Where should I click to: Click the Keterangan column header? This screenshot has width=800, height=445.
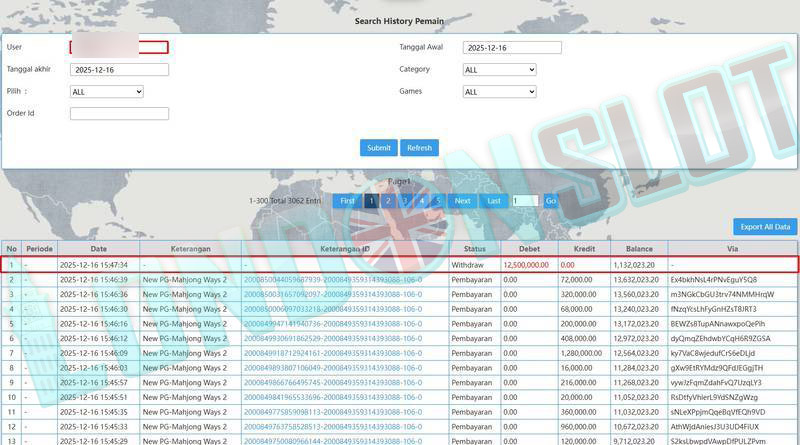[190, 249]
